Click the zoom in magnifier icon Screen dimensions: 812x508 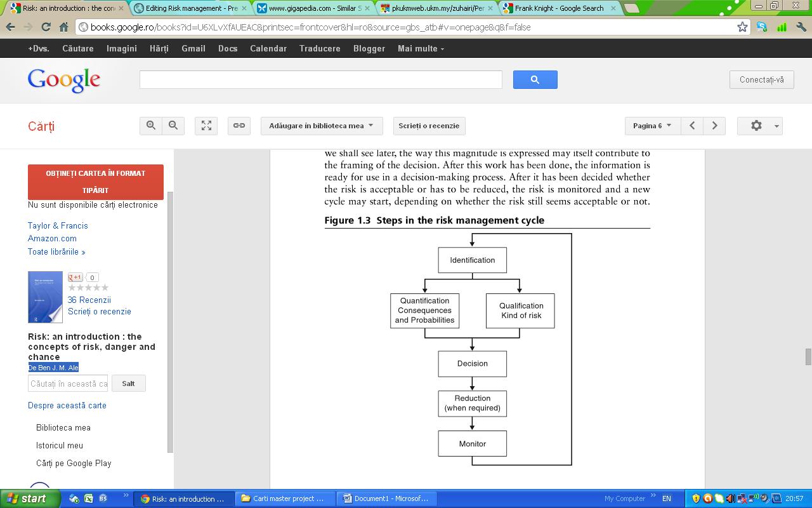pyautogui.click(x=151, y=126)
